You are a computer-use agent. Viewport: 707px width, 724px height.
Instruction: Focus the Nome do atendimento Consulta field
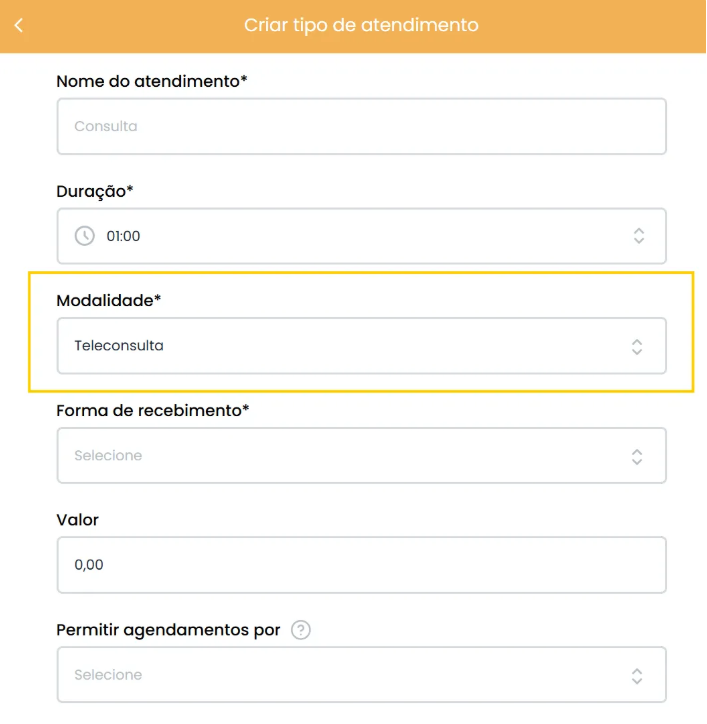tap(362, 126)
